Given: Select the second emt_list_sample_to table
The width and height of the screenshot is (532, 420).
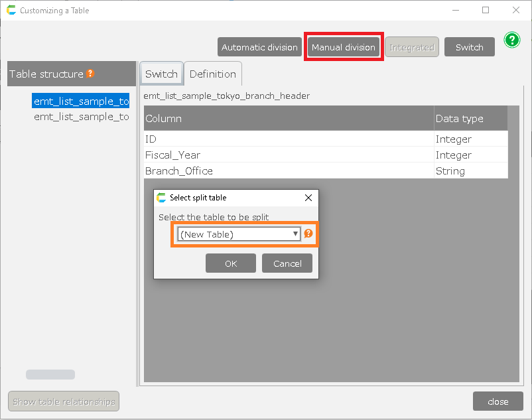Looking at the screenshot, I should click(x=81, y=117).
